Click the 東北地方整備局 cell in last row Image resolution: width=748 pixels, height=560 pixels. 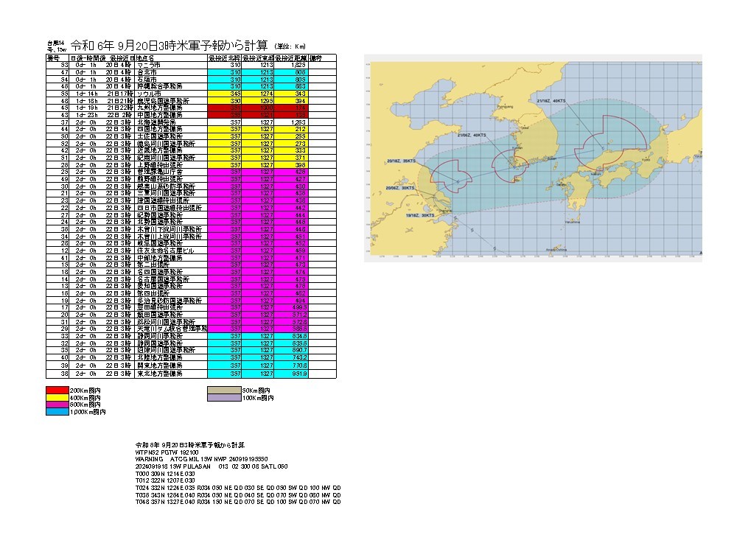[171, 374]
